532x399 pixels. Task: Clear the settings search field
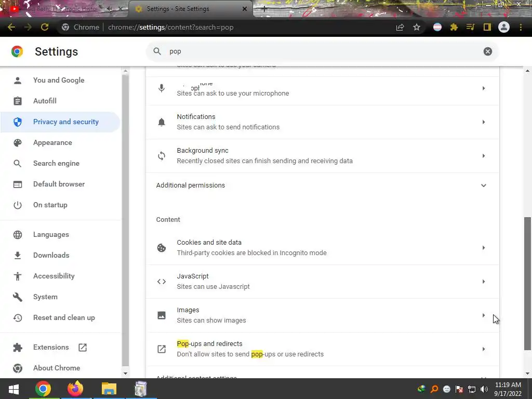click(x=487, y=51)
